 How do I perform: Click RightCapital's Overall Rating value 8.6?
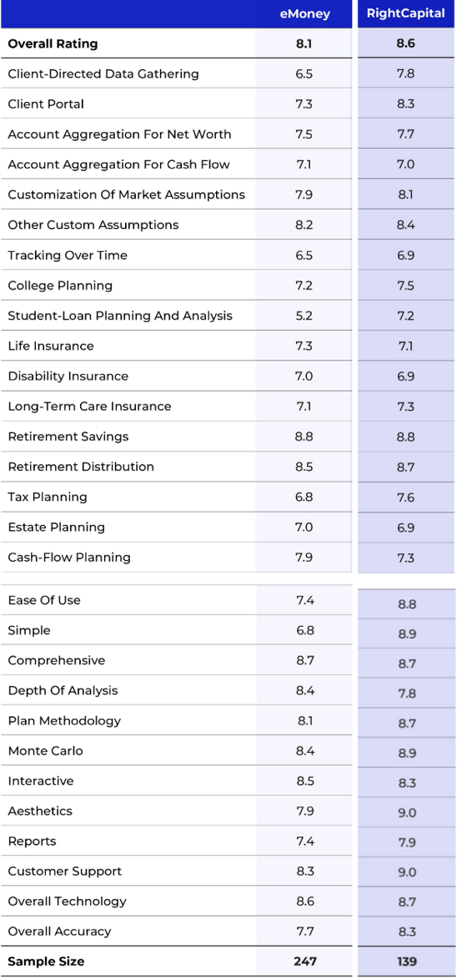pos(406,43)
